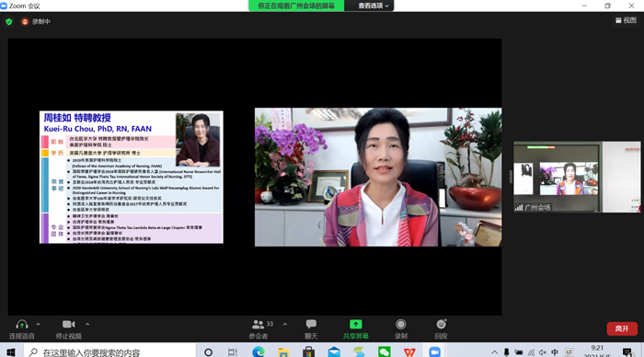Image resolution: width=644 pixels, height=357 pixels.
Task: Click the shared slide of 周桂如 特聘教授
Action: pos(132,177)
